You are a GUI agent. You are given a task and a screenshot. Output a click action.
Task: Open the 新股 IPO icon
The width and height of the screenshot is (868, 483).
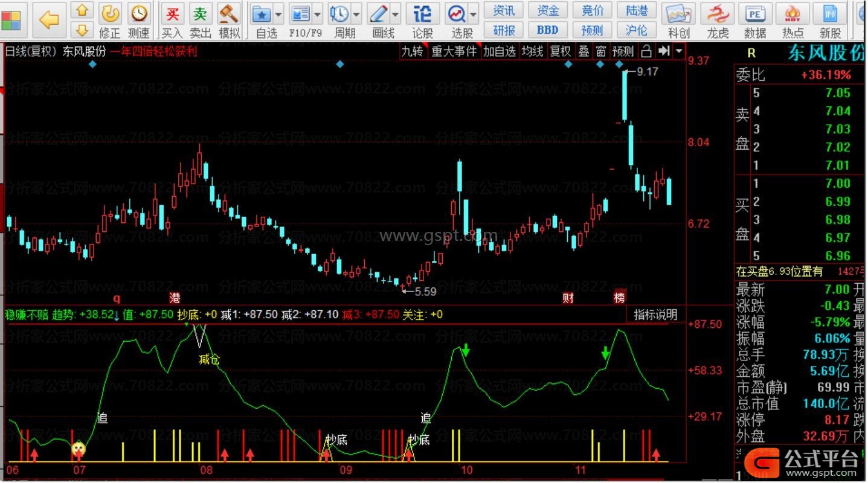pos(830,13)
